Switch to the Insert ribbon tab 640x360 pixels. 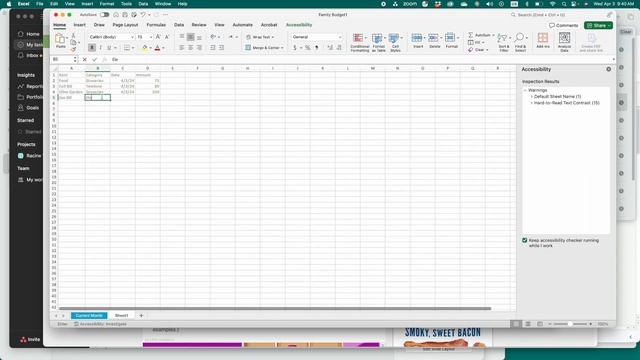tap(79, 25)
